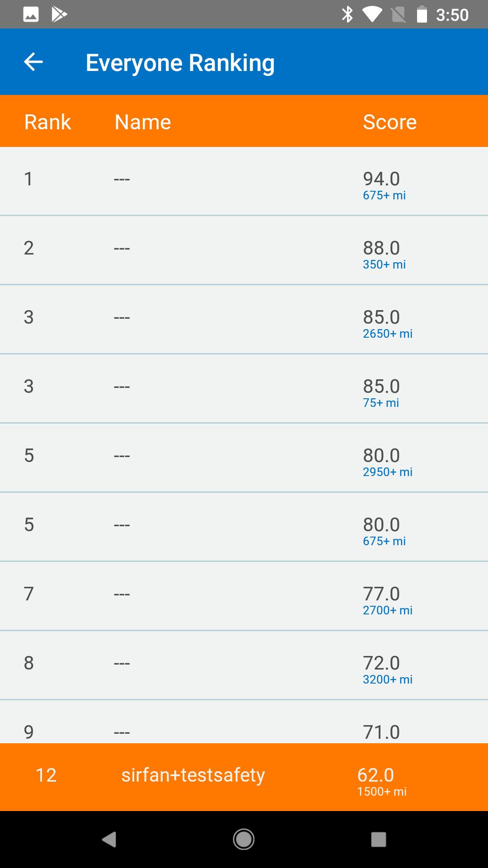Tap the Bluetooth status bar icon

347,14
